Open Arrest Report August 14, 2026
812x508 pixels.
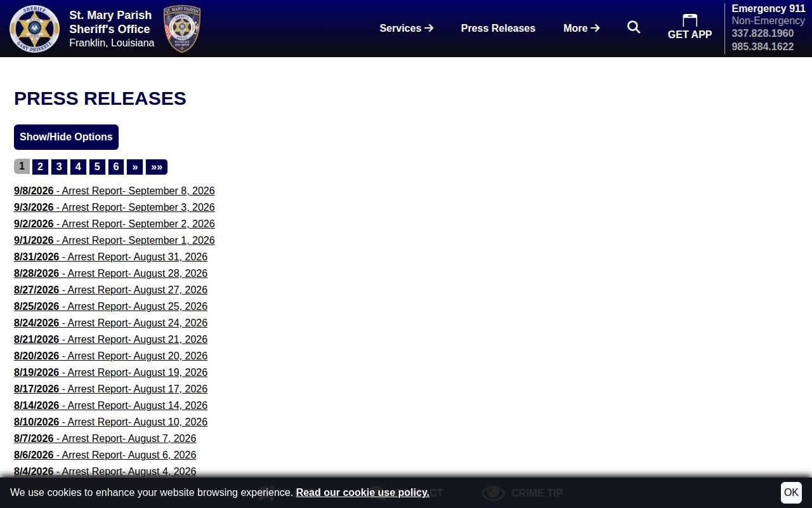click(110, 406)
